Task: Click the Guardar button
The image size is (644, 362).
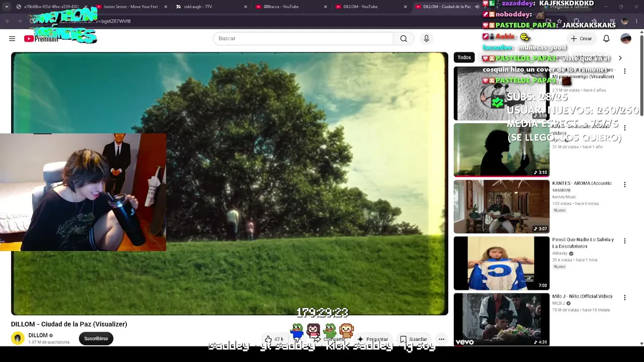Action: (414, 339)
